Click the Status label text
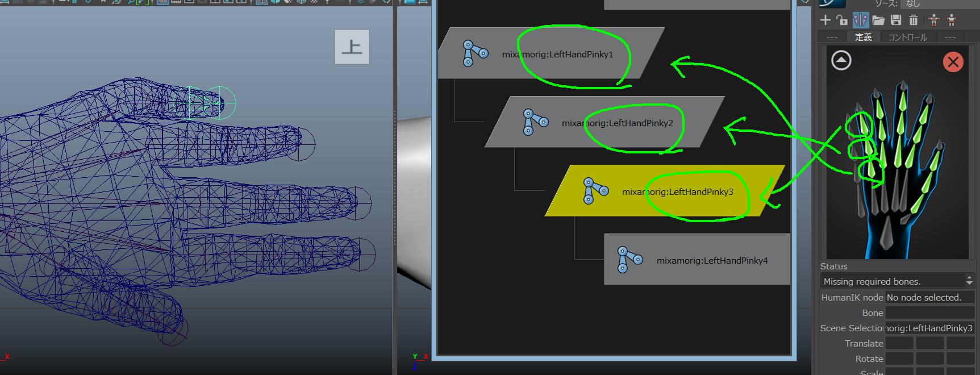The image size is (980, 375). [833, 266]
